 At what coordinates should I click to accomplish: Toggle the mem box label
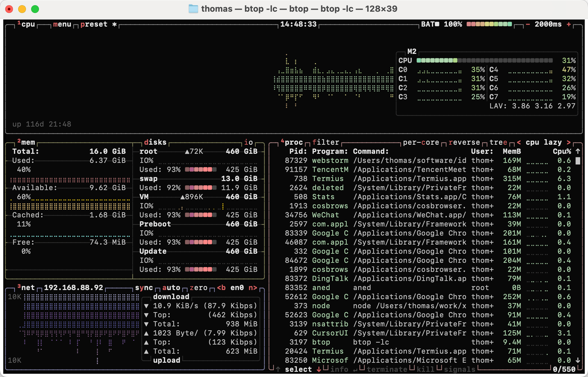coord(26,142)
